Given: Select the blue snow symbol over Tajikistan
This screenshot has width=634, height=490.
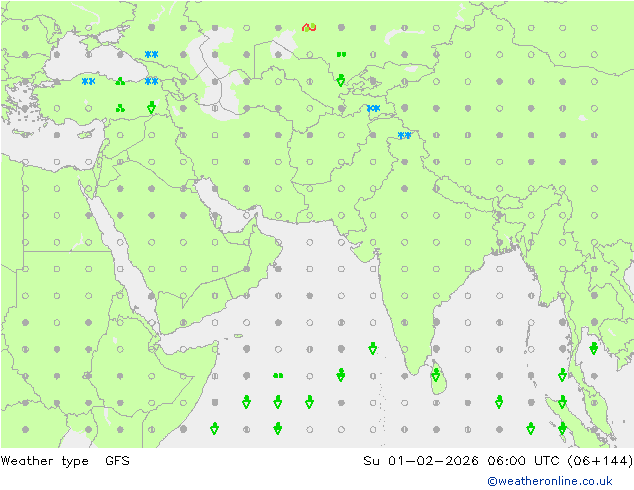Looking at the screenshot, I should point(373,108).
